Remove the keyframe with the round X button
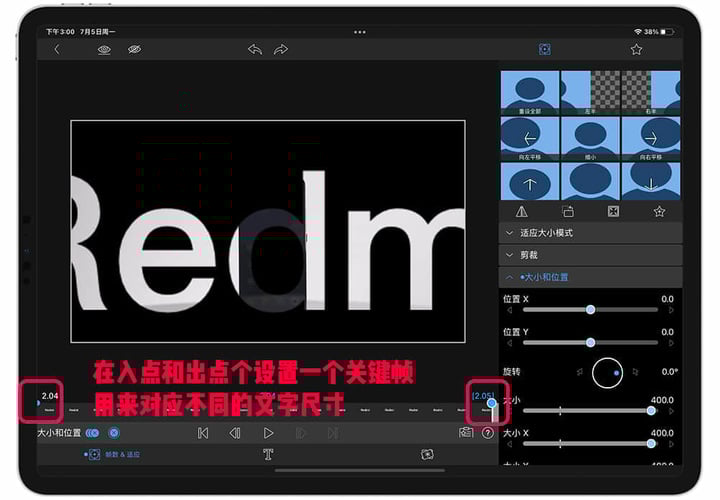The height and width of the screenshot is (500, 720). tap(114, 433)
